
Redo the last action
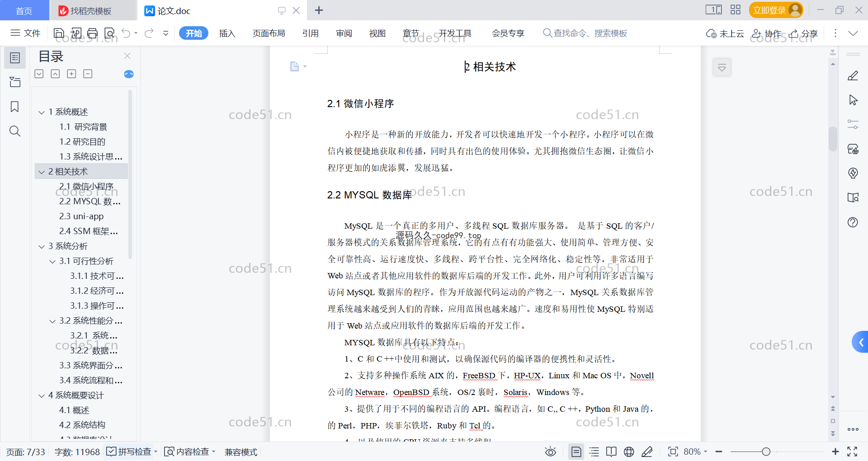point(149,33)
